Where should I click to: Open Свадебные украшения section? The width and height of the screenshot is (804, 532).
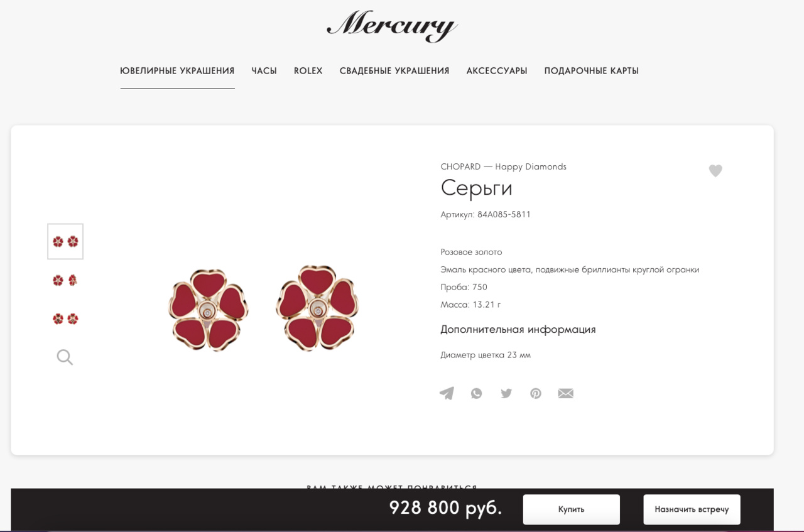pyautogui.click(x=394, y=71)
